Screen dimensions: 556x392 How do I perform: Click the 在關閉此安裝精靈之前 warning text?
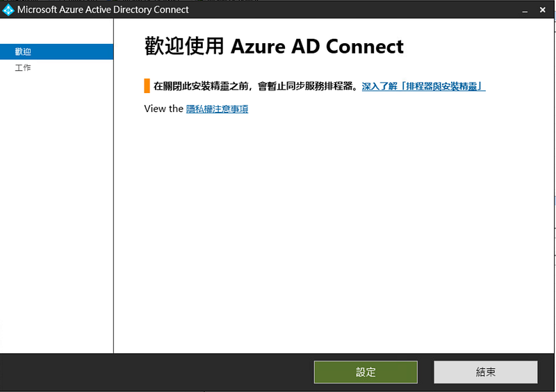256,86
